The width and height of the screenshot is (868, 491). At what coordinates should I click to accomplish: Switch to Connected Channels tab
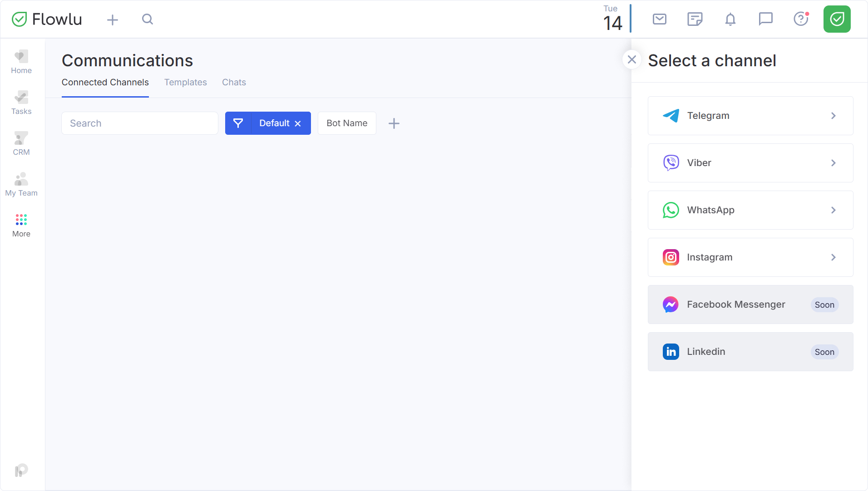(x=105, y=82)
